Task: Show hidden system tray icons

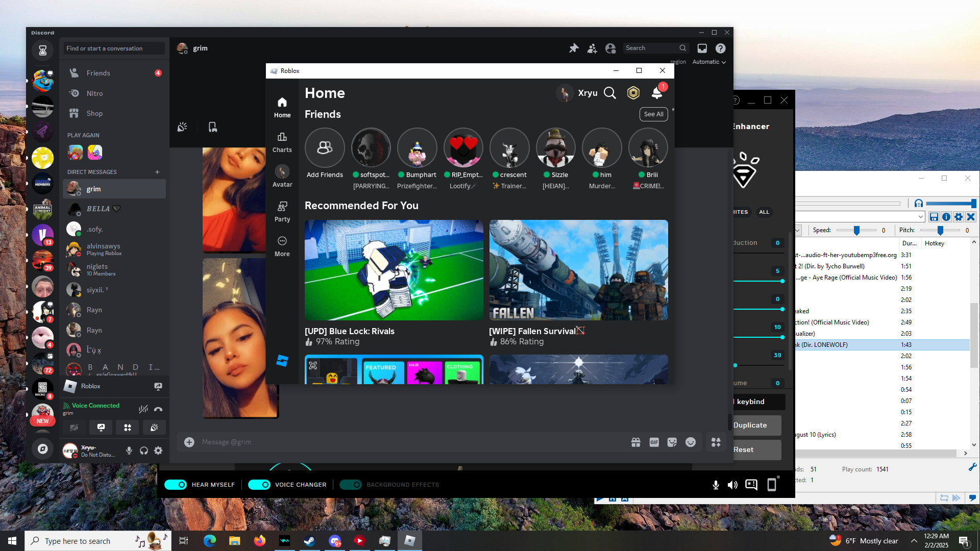Action: 914,541
